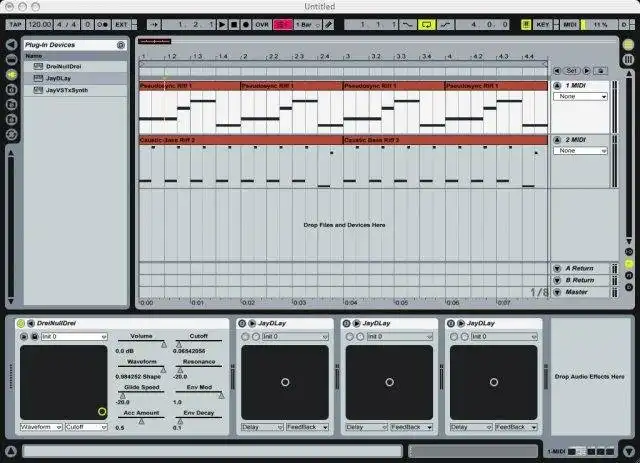The width and height of the screenshot is (640, 463).
Task: Toggle the pink Back to Arrangement button
Action: 282,24
